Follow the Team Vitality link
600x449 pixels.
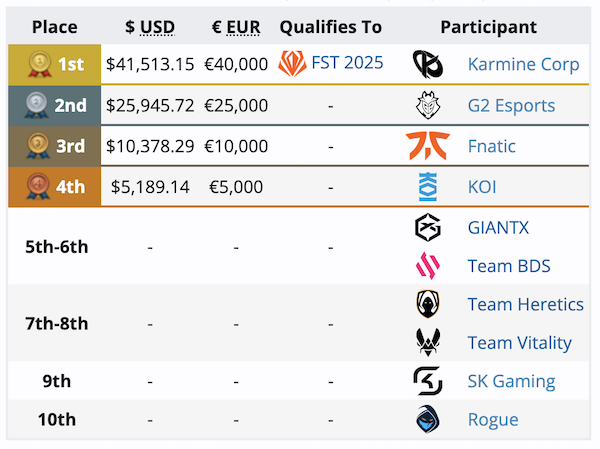pyautogui.click(x=519, y=343)
